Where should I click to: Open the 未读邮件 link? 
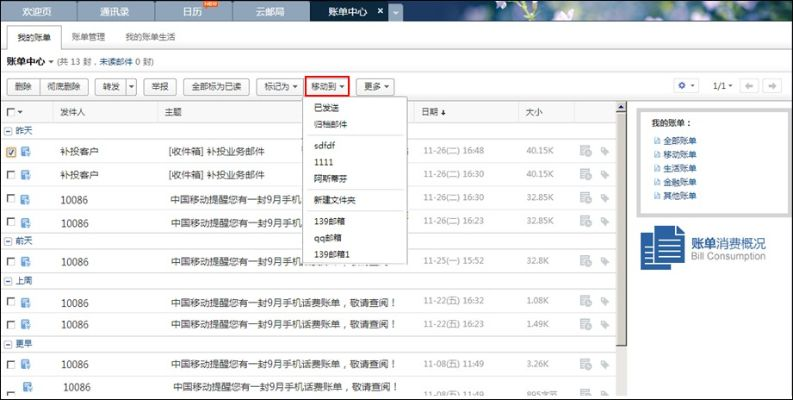click(x=116, y=62)
